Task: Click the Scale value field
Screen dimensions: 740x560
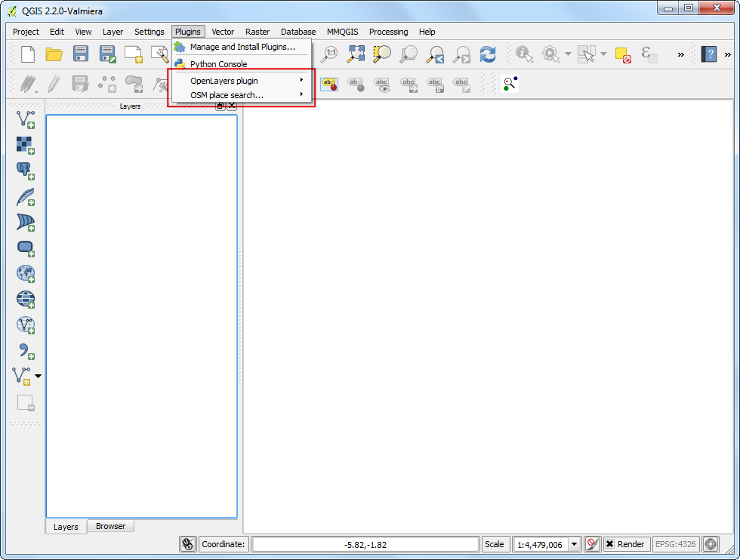Action: point(541,544)
